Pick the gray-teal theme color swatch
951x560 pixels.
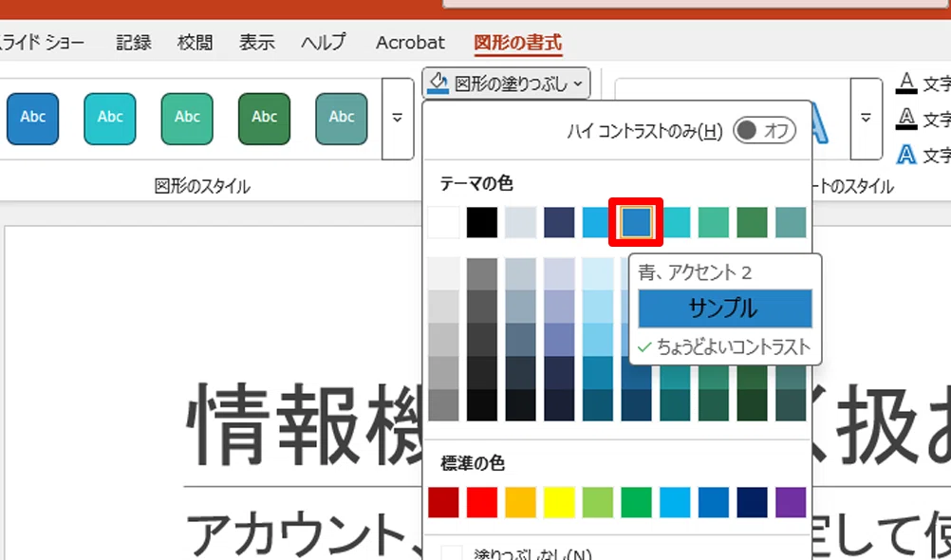[791, 222]
